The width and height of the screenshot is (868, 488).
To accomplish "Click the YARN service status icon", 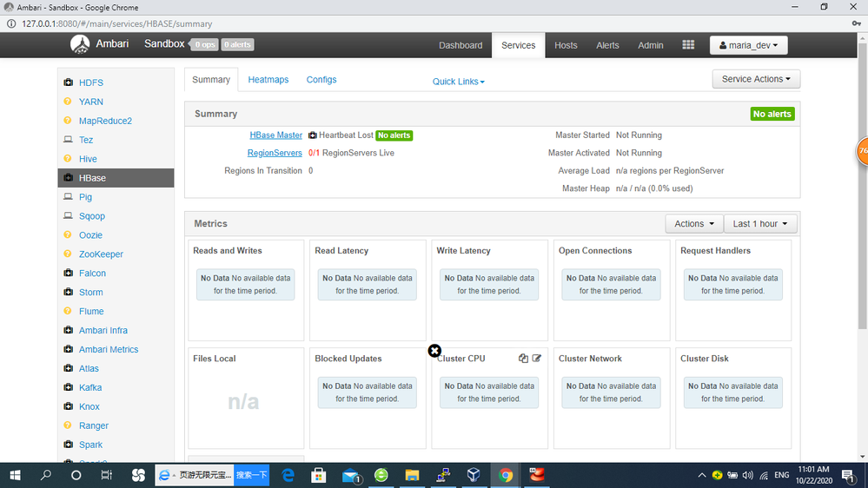I will click(x=68, y=102).
